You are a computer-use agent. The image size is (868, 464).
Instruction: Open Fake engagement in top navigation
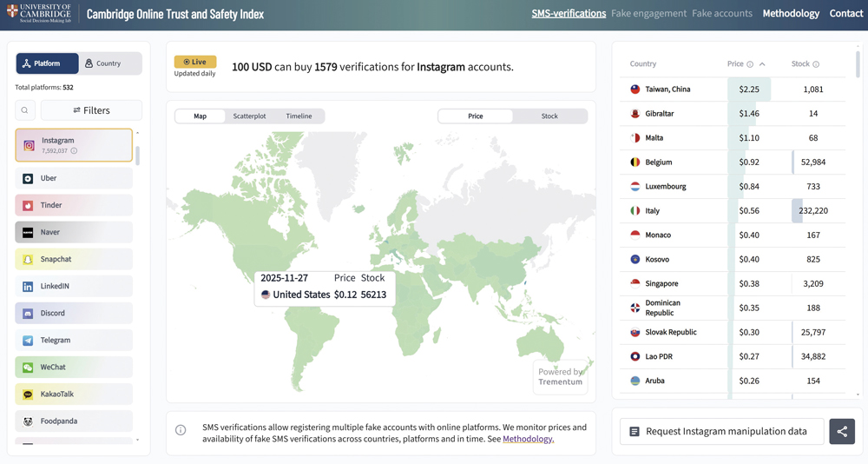tap(648, 14)
